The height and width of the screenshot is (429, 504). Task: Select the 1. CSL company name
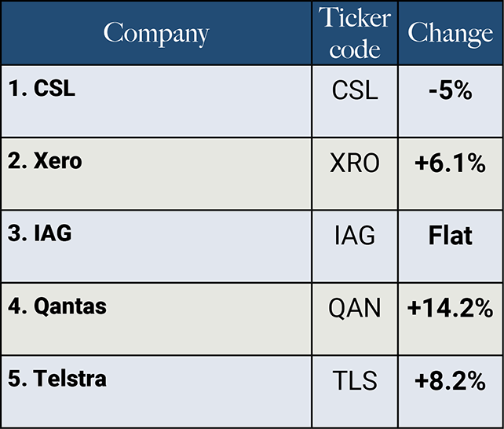(42, 89)
